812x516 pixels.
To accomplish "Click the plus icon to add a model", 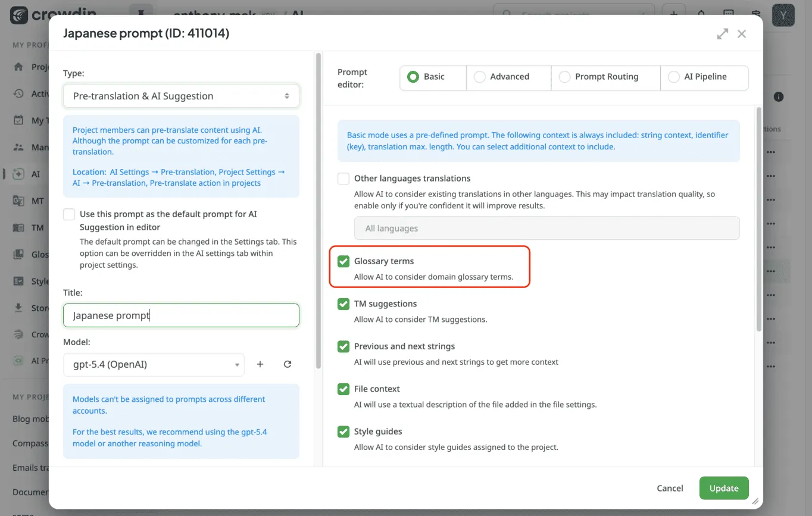I will [260, 364].
